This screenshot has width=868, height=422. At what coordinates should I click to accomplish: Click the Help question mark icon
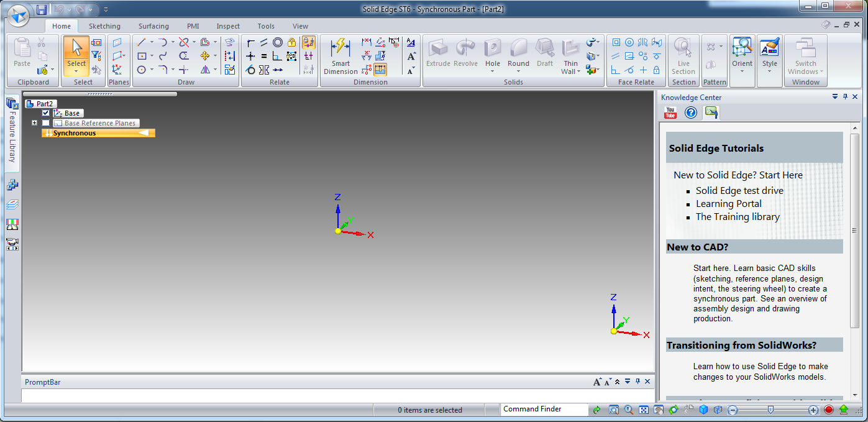(690, 112)
